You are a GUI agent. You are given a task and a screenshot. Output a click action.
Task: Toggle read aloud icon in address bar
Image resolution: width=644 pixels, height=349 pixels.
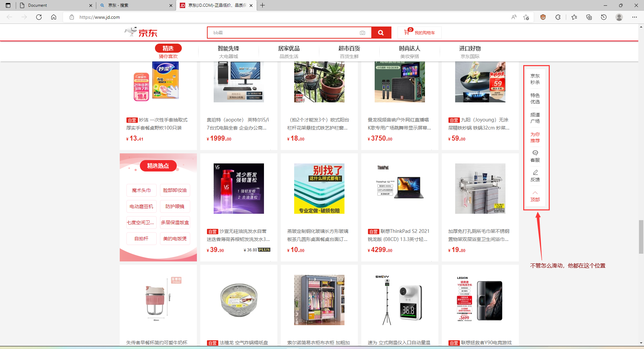tap(514, 17)
